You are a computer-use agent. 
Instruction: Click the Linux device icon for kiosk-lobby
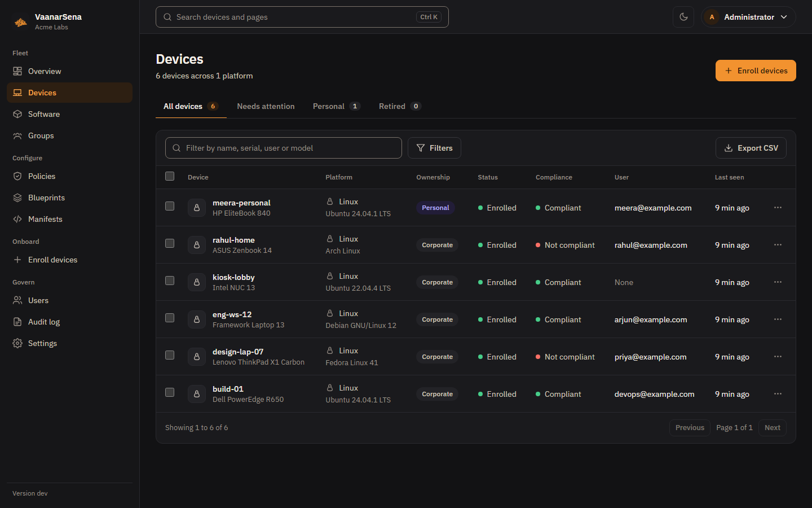pyautogui.click(x=197, y=282)
